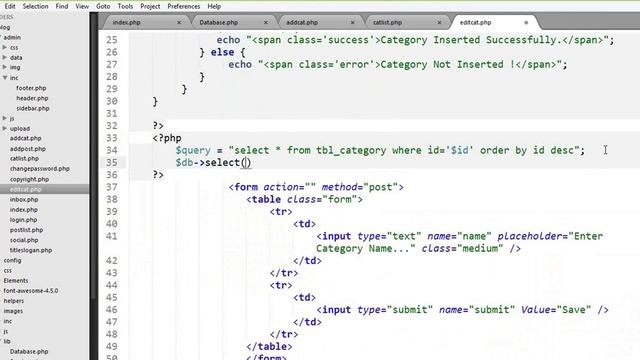Viewport: 640px width, 360px height.
Task: Click the form tag on line 37
Action: (316, 187)
